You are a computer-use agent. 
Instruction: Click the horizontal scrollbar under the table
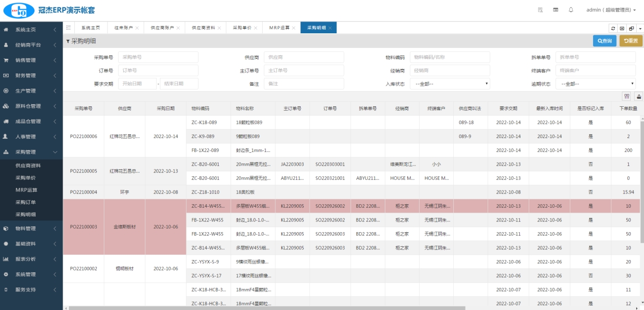(266, 308)
